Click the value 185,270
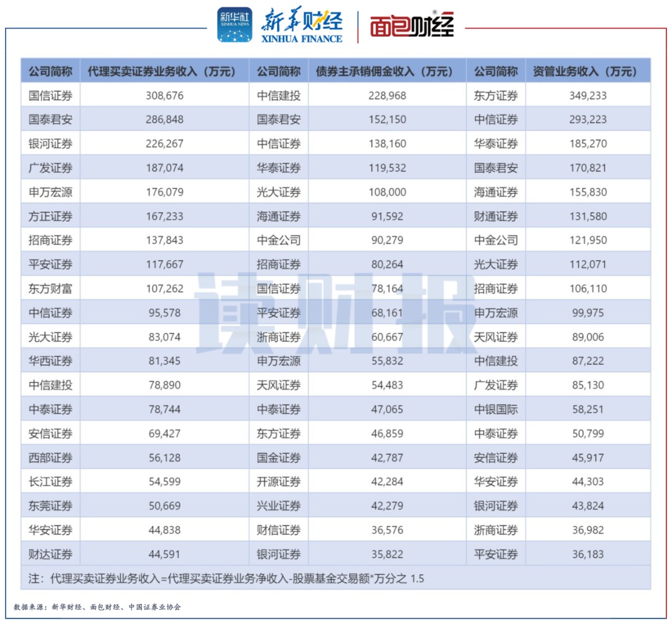This screenshot has height=624, width=672. click(x=588, y=144)
